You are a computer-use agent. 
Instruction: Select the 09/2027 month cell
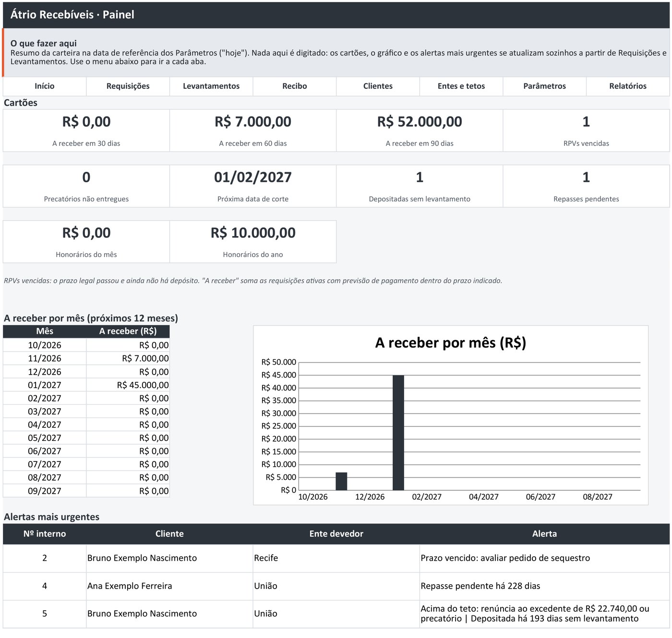tap(45, 491)
